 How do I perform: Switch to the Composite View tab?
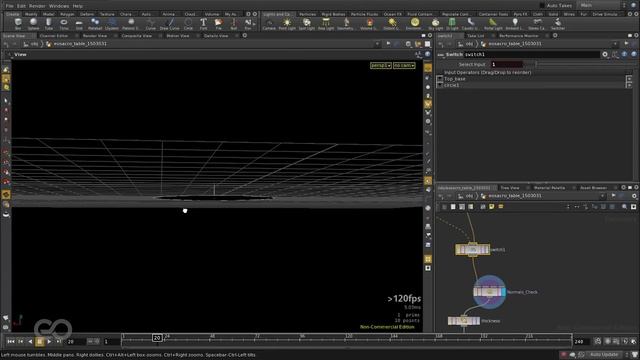136,36
